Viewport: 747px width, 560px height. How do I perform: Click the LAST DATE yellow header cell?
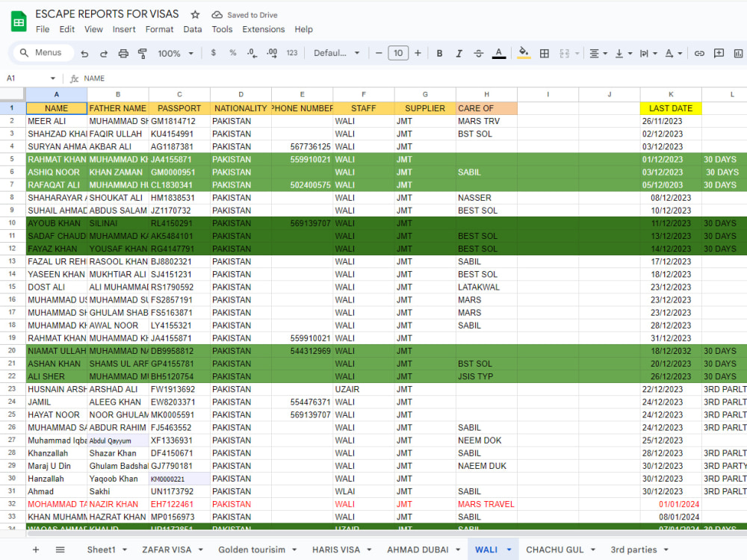pos(671,108)
